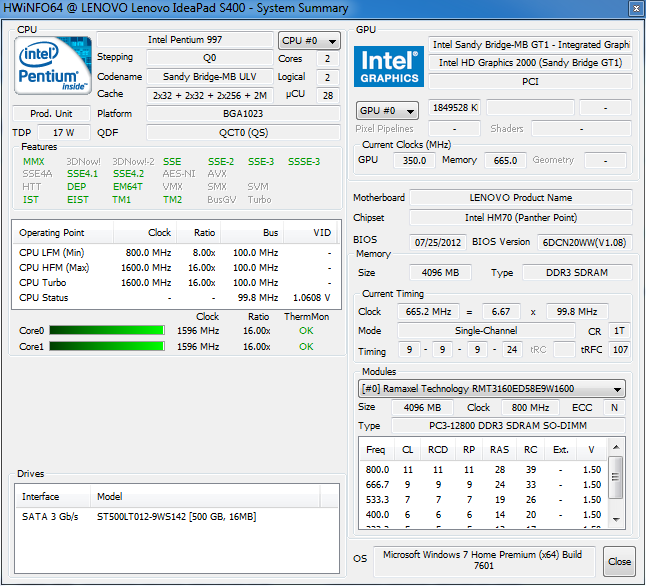Expand the GPU #0 selector dropdown
Screen dimensions: 646x586
(x=388, y=110)
